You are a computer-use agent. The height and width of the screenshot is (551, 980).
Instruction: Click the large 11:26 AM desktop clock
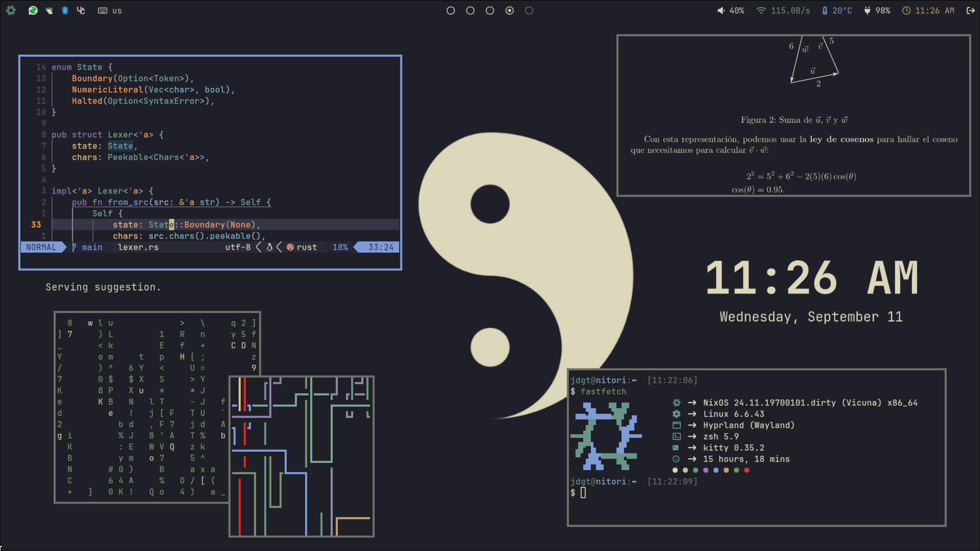812,277
